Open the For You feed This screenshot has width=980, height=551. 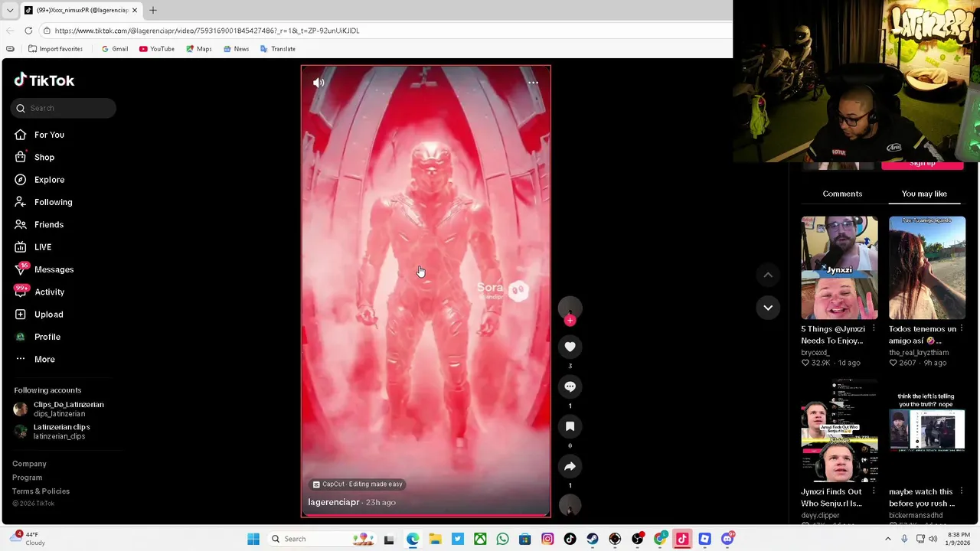(49, 135)
